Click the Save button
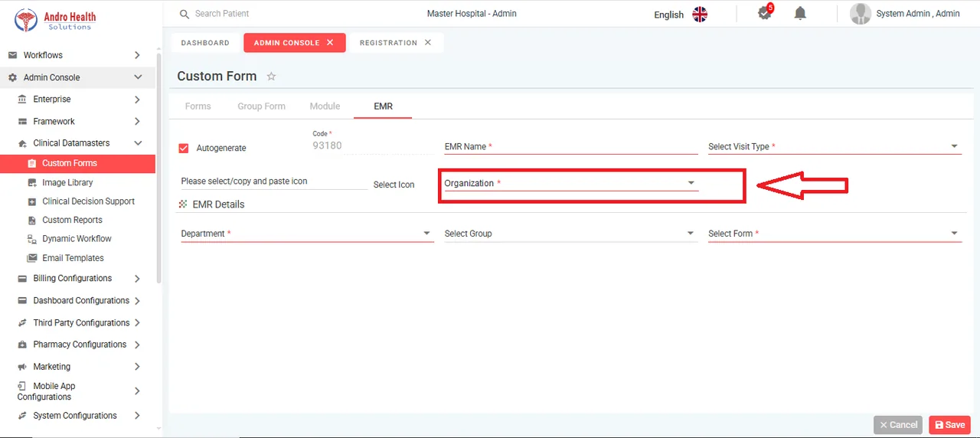980x438 pixels. coord(949,425)
